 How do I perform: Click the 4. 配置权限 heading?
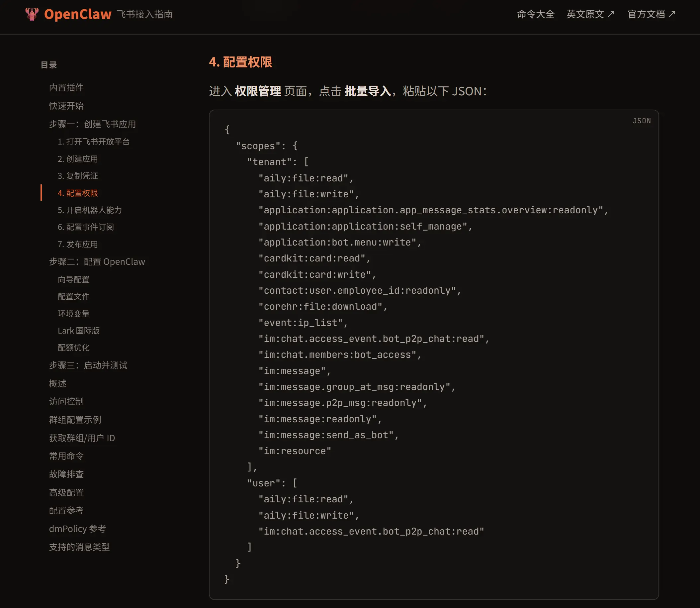point(240,62)
